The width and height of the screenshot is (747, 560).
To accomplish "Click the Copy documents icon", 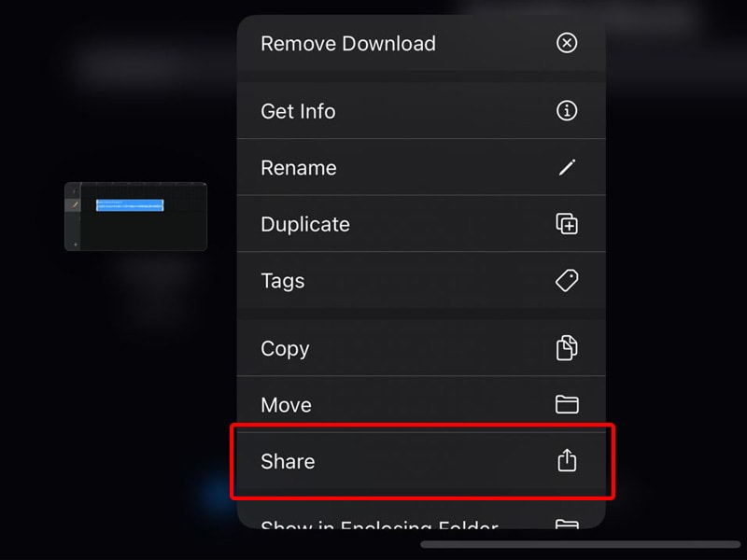I will 567,348.
